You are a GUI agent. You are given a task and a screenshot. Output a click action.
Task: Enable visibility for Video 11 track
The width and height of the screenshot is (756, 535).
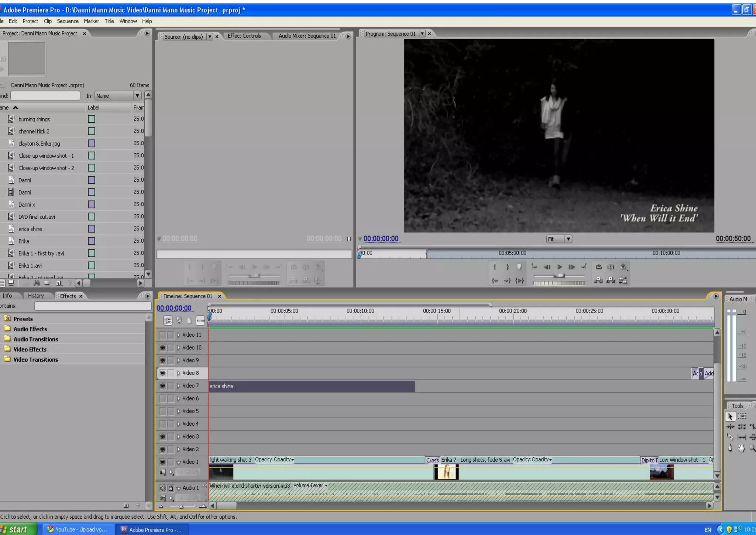(x=162, y=335)
